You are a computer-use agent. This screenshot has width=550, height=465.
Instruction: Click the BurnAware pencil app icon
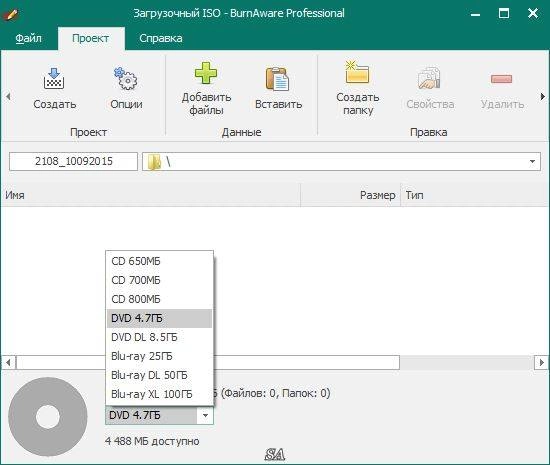[x=11, y=14]
